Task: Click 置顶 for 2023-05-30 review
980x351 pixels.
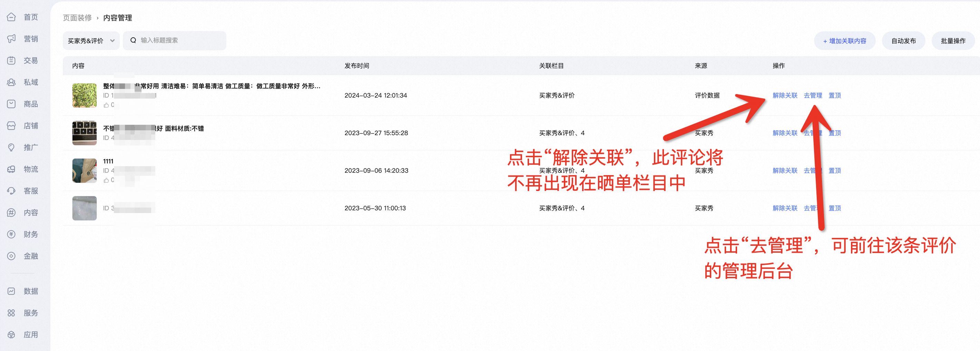Action: (x=835, y=208)
